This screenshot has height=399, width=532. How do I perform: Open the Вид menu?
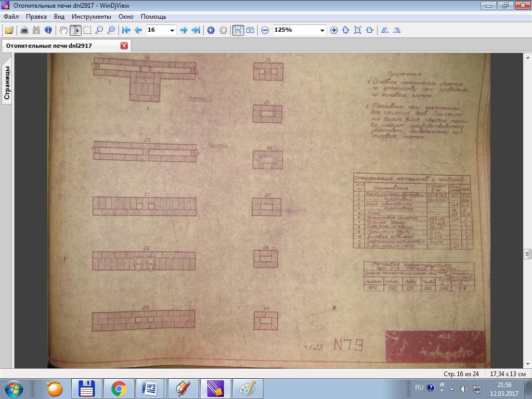(x=59, y=17)
